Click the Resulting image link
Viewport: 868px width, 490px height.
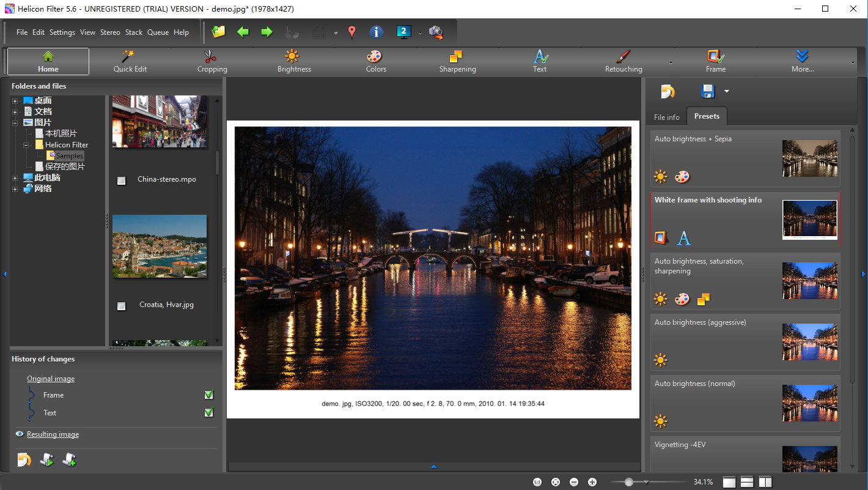coord(53,434)
